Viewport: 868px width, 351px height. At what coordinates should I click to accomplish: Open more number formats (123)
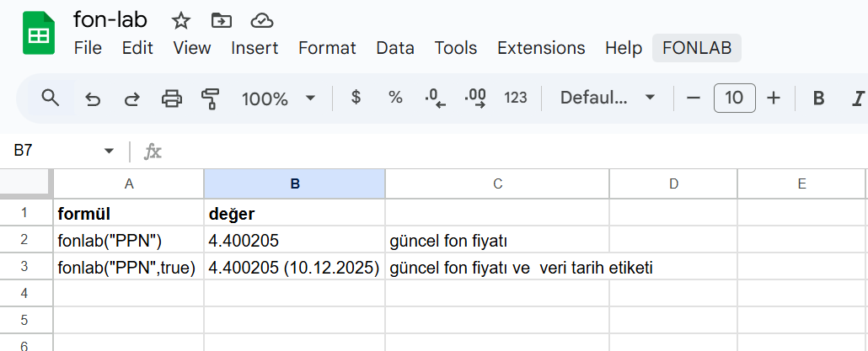(x=516, y=98)
